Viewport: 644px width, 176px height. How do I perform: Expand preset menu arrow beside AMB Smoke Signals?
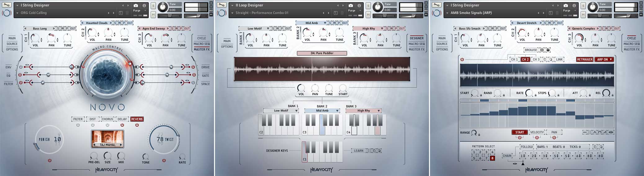tap(447, 13)
